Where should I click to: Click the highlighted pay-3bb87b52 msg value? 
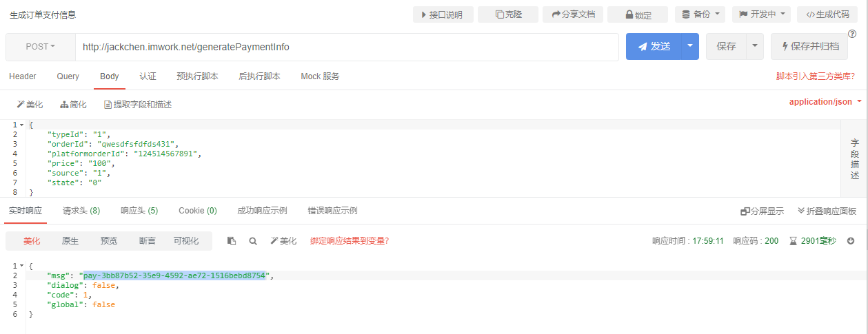[x=174, y=275]
